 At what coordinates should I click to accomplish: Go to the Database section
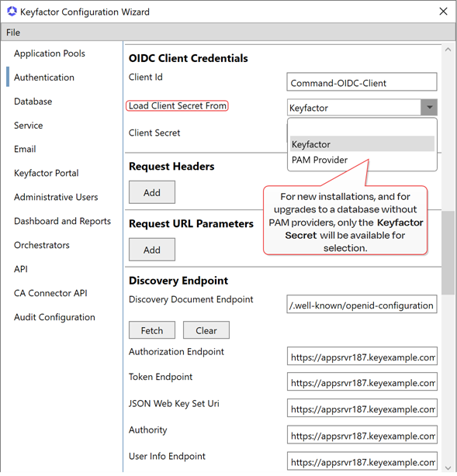click(33, 102)
